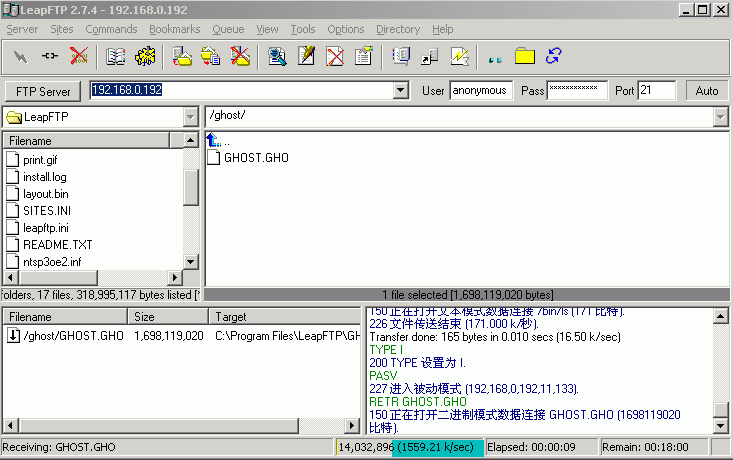Click the clipboard properties icon
733x460 pixels.
(363, 56)
